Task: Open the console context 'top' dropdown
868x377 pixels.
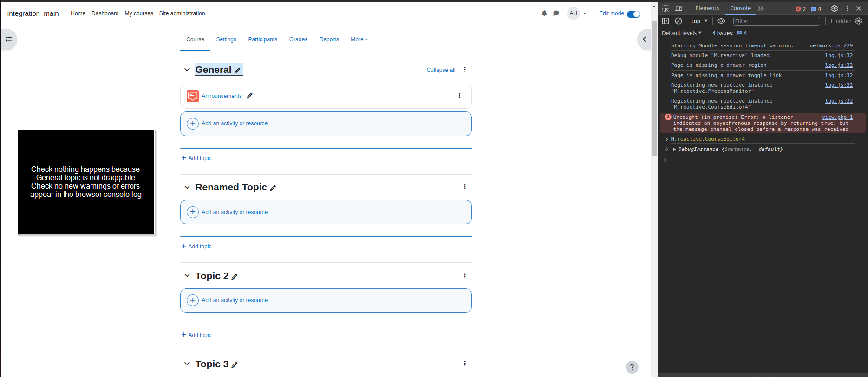Action: [x=699, y=21]
